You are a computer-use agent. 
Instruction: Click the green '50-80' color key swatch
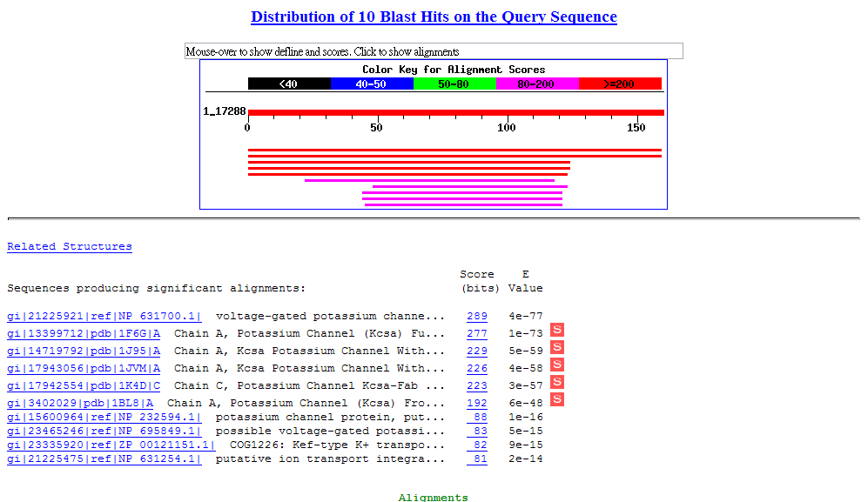pos(454,84)
